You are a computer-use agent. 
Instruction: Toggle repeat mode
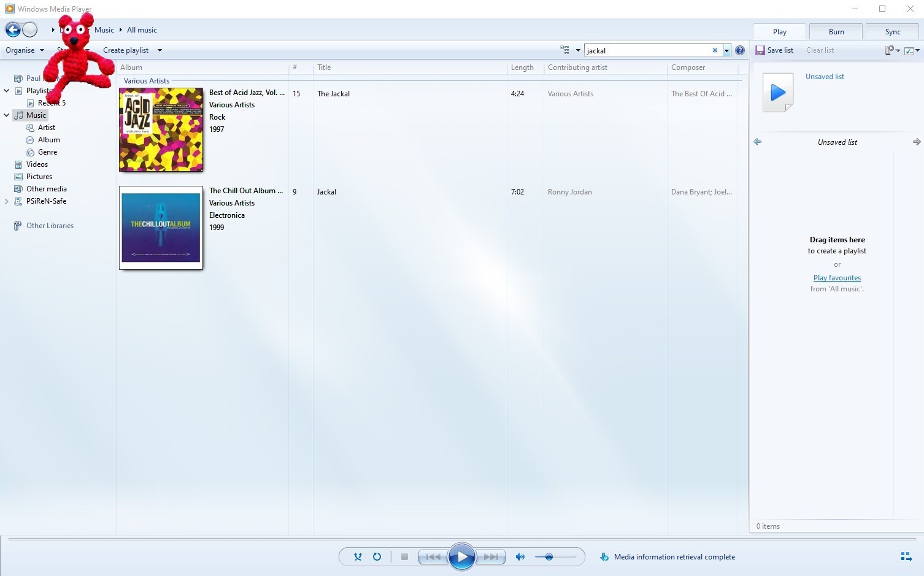coord(377,557)
